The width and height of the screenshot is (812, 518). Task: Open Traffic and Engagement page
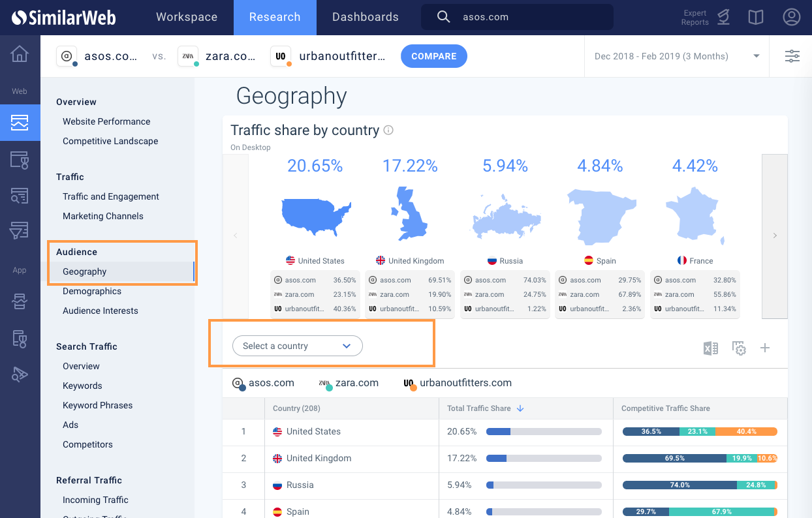[111, 196]
